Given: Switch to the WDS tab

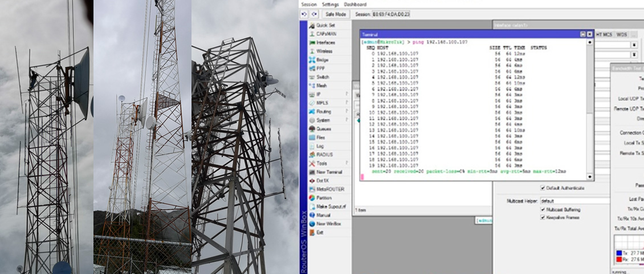Looking at the screenshot, I should click(x=621, y=35).
